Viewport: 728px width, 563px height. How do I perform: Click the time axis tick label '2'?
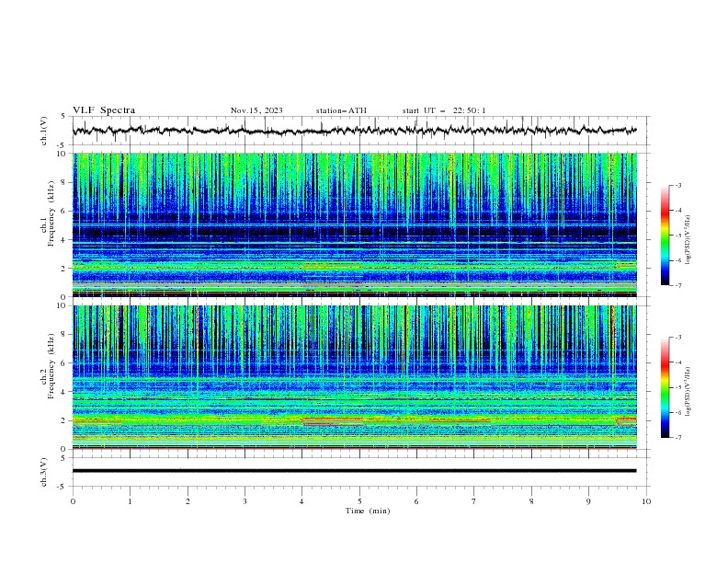188,501
